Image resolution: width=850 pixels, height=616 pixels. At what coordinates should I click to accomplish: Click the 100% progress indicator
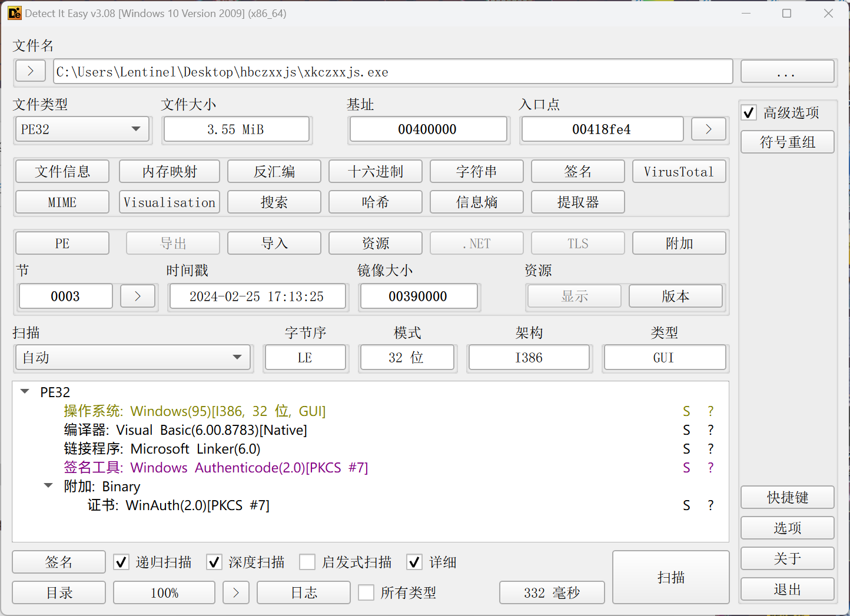click(x=164, y=592)
